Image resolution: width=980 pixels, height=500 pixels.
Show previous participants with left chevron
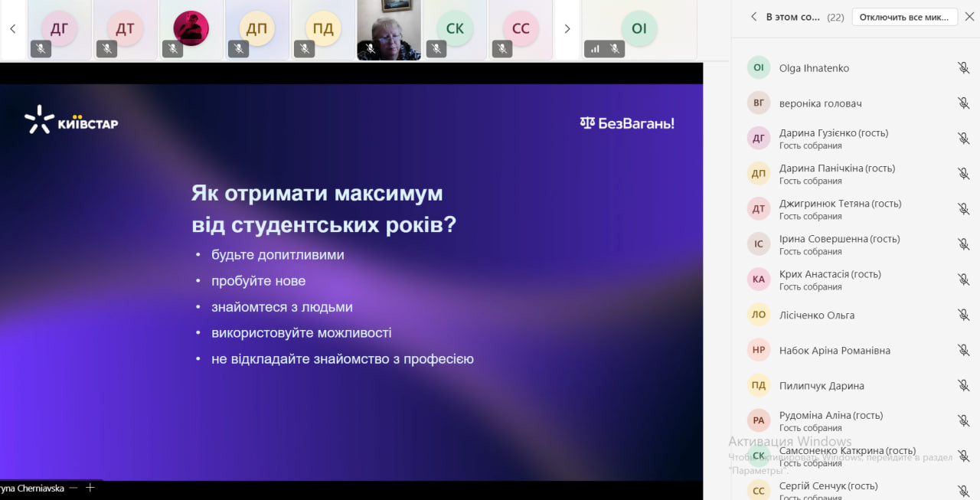click(x=12, y=29)
